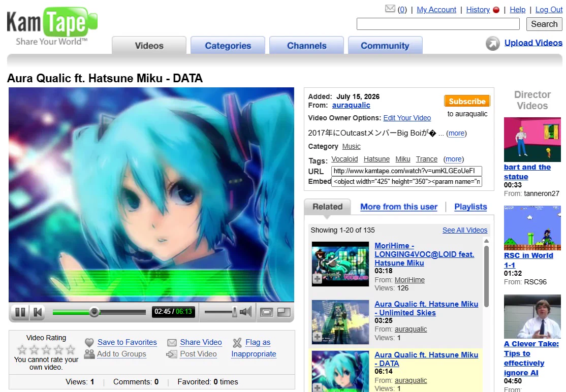Pause the video with the pause button
The image size is (566, 392).
tap(20, 312)
